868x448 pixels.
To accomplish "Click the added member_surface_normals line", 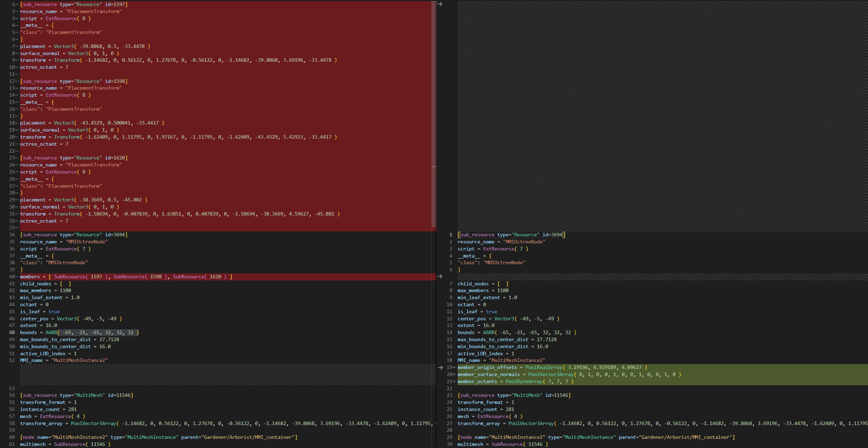I will pos(569,374).
